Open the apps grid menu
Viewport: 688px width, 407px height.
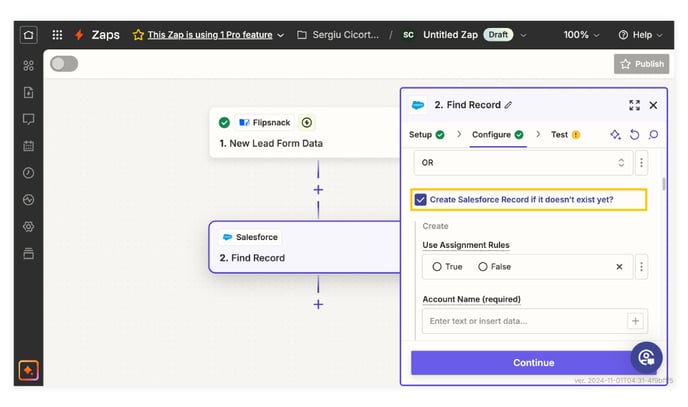click(x=57, y=35)
